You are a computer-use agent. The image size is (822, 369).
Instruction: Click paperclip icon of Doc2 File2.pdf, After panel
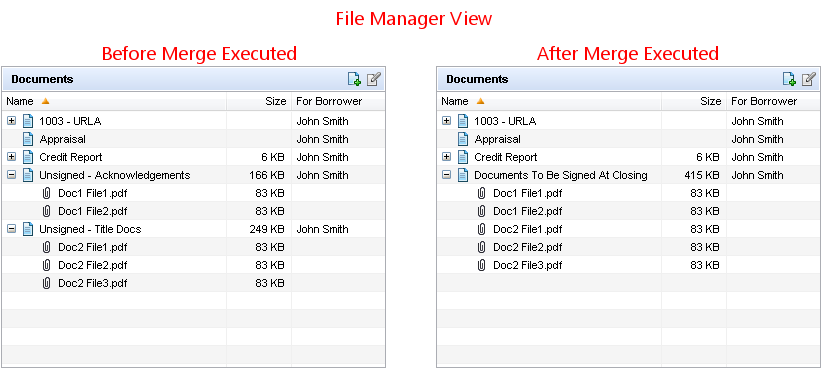coord(482,247)
